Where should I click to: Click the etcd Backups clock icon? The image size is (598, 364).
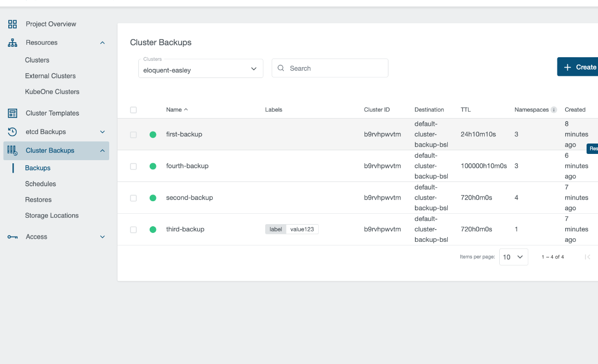point(12,132)
